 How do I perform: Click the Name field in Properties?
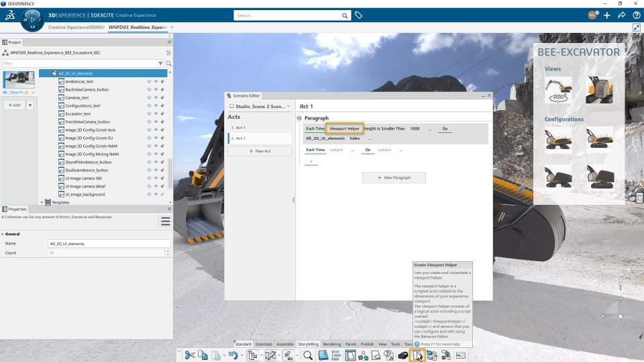[109, 244]
